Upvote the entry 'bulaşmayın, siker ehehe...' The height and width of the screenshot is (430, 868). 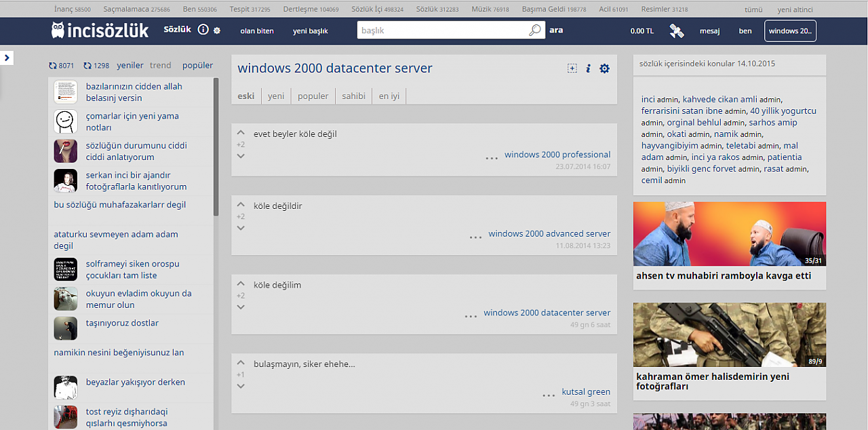point(241,363)
